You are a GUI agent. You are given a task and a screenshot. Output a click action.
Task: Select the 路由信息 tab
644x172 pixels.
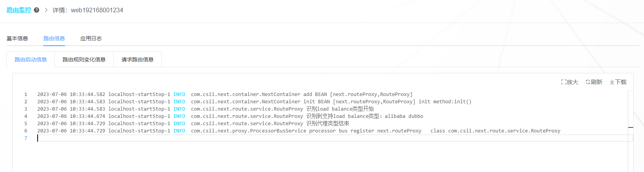coord(54,38)
